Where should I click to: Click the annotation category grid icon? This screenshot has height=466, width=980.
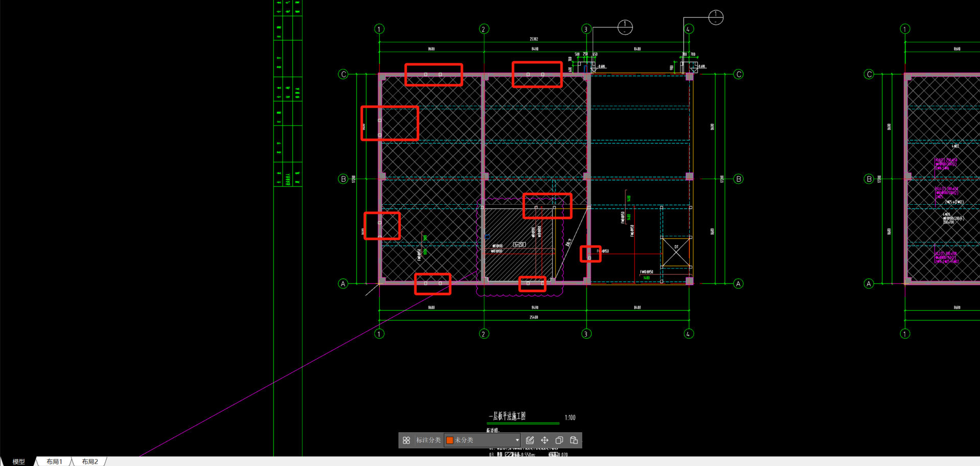coord(406,440)
